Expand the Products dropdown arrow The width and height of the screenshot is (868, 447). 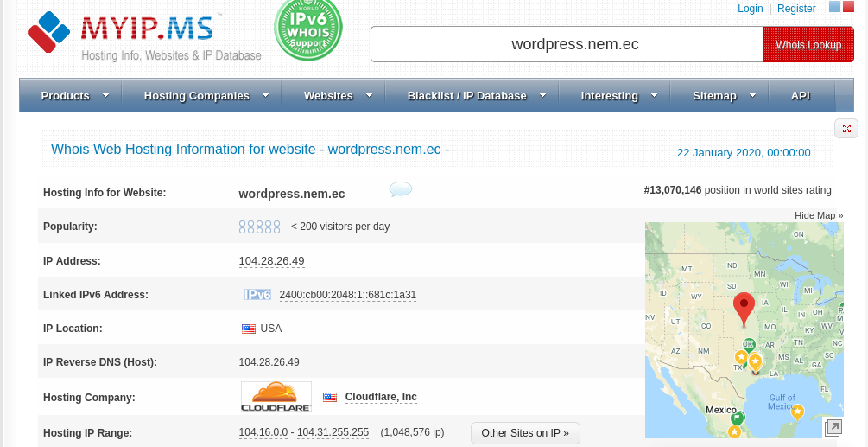(105, 95)
